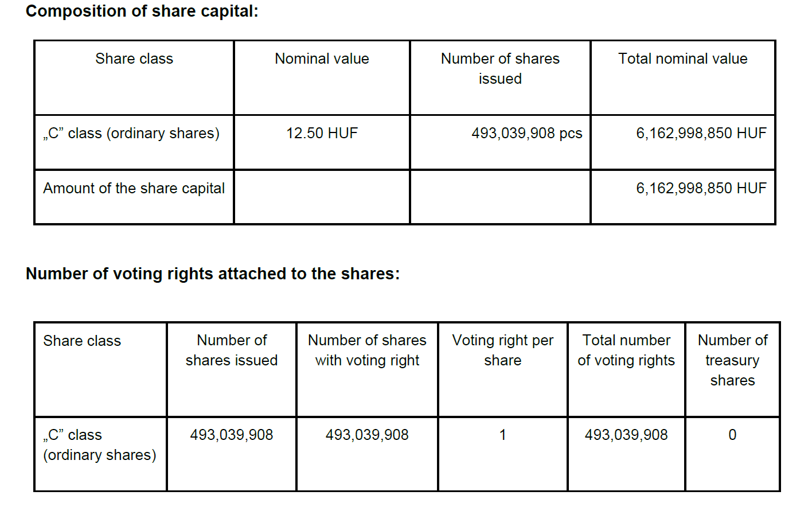Click the '493,039,908 pcs' cell

click(x=526, y=134)
